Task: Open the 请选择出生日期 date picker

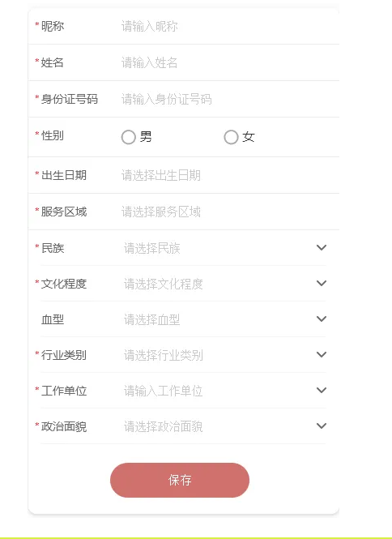Action: click(229, 175)
